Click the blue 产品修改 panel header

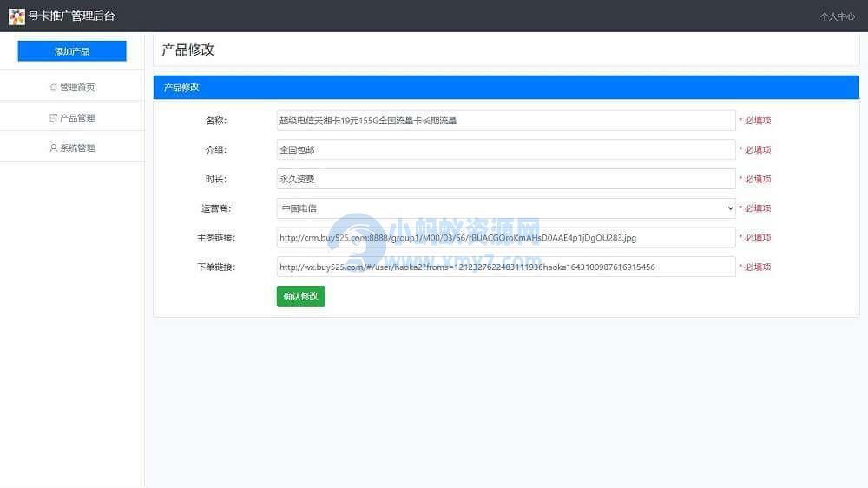[x=506, y=88]
